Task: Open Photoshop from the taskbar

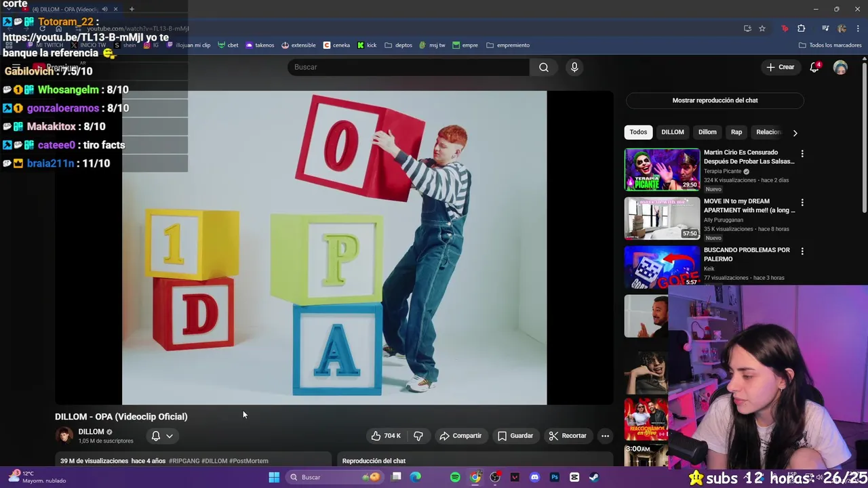Action: 554,477
